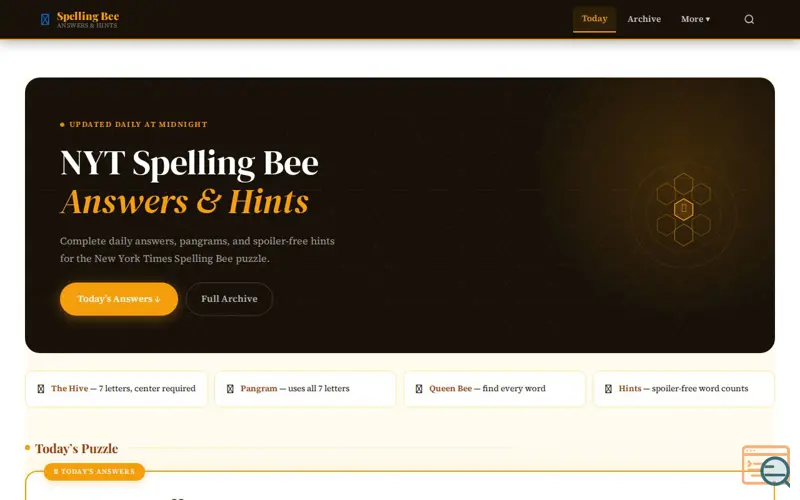The height and width of the screenshot is (500, 800).
Task: Click the NYT Spelling Bee headline
Action: (x=189, y=164)
